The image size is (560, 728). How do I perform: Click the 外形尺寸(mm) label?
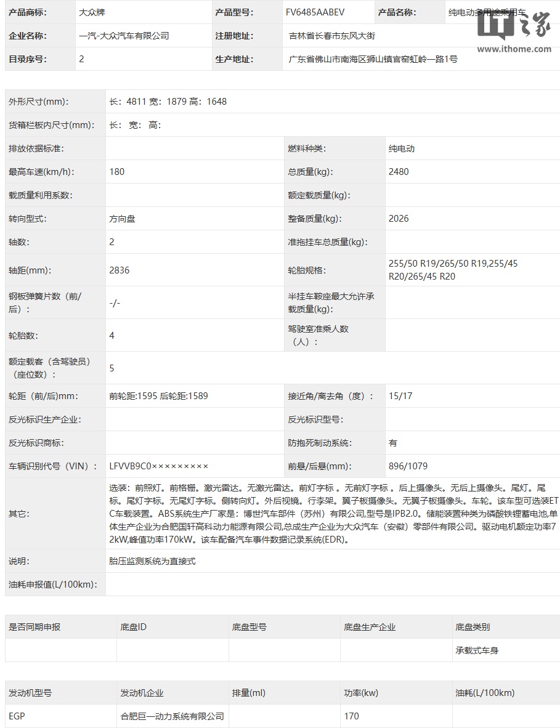click(39, 102)
